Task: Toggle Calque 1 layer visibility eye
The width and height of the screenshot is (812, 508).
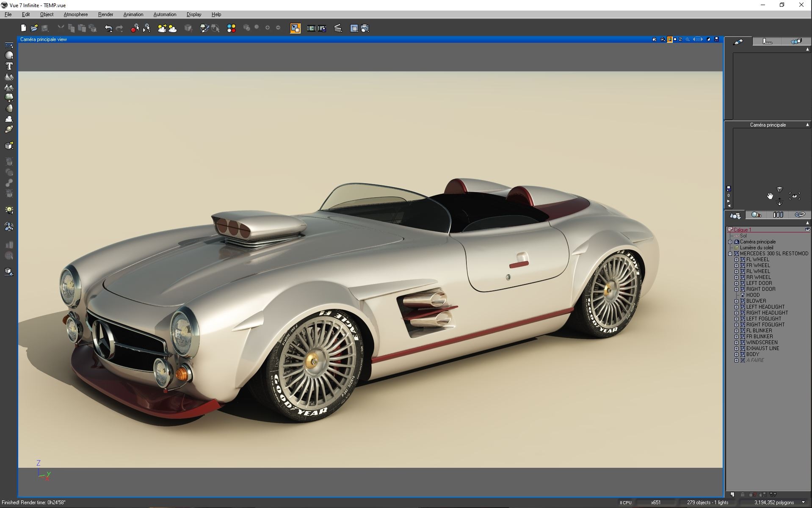Action: point(807,229)
